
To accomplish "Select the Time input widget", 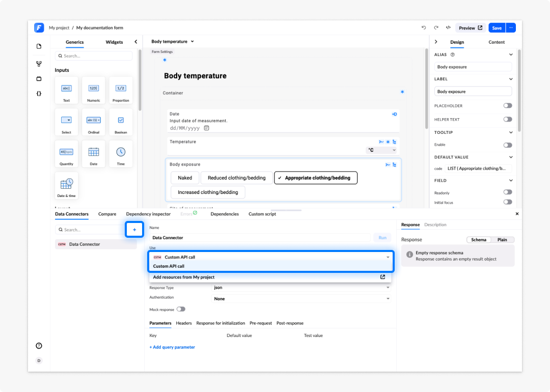I will (121, 154).
